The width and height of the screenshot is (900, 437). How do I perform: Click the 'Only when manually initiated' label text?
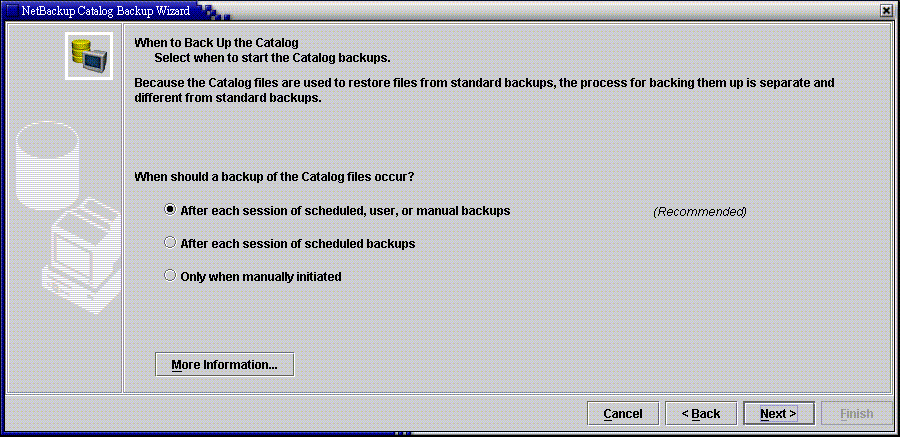261,277
